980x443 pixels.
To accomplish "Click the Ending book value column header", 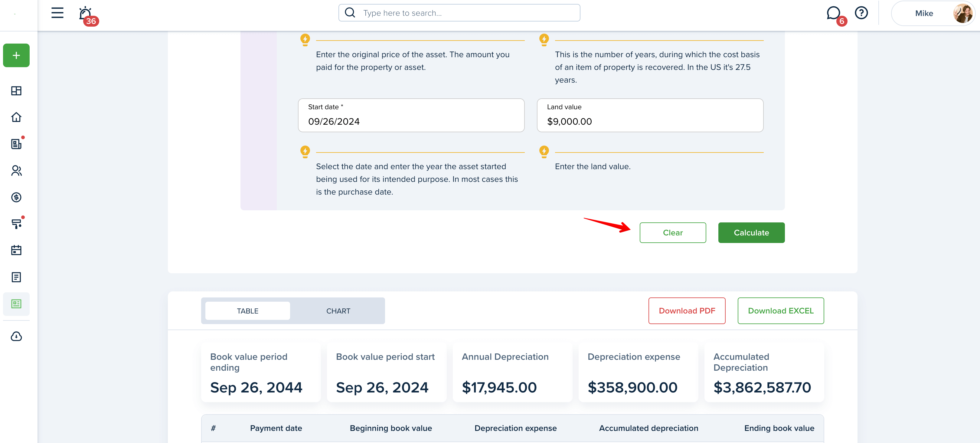I will point(779,428).
